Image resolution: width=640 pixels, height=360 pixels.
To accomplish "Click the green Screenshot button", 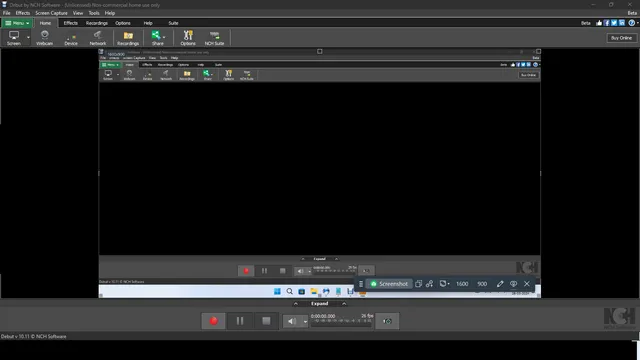I will pyautogui.click(x=389, y=284).
